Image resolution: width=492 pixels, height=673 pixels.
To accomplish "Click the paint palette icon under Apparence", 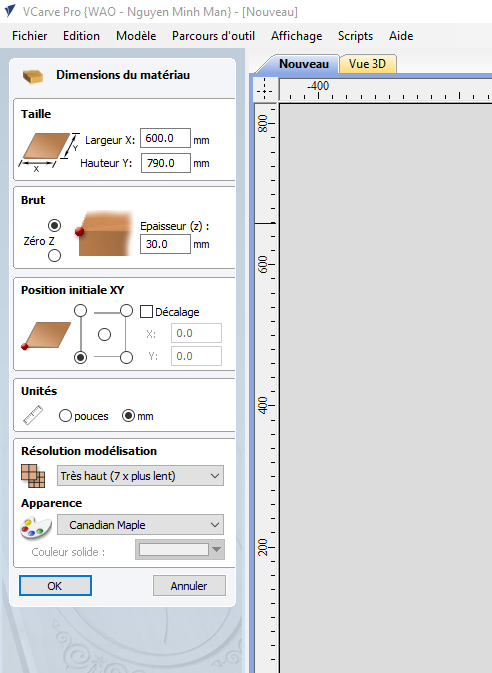I will (x=36, y=528).
